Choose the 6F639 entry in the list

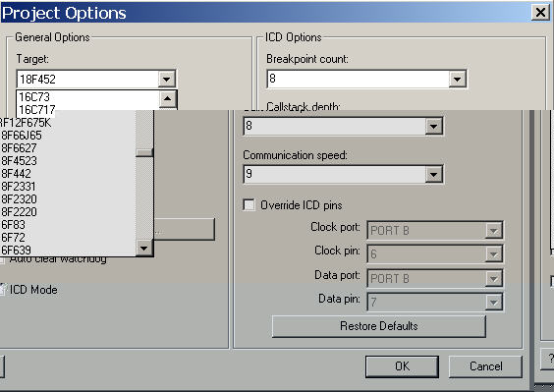(67, 250)
